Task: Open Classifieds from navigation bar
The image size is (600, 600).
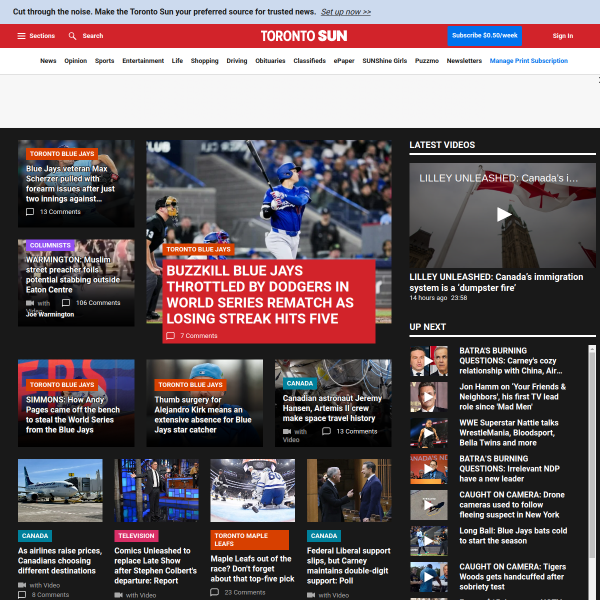Action: 310,61
